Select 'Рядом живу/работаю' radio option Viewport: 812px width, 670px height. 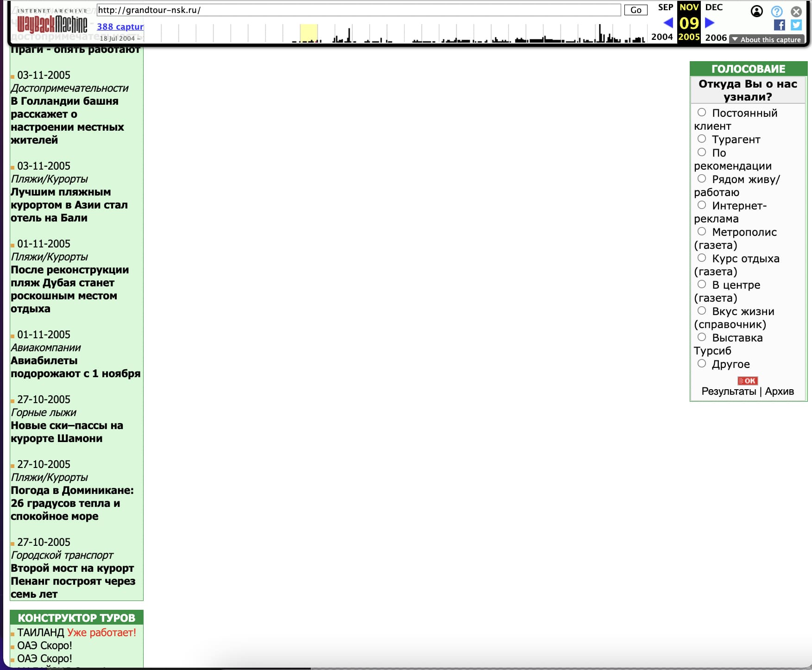coord(702,178)
